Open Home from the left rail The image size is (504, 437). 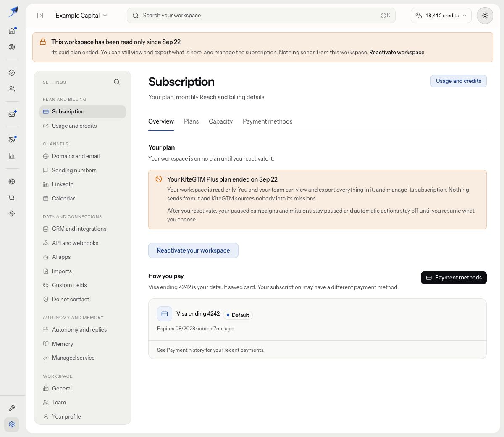pos(12,31)
